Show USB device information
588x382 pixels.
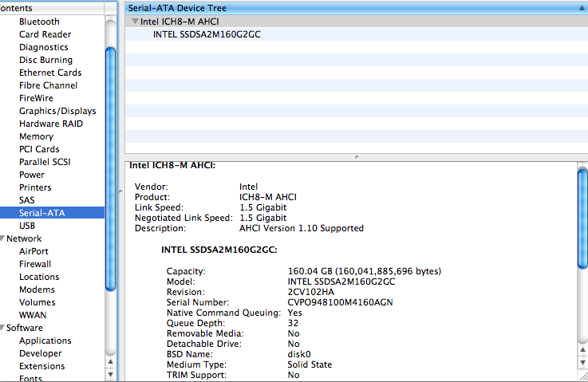tap(27, 226)
